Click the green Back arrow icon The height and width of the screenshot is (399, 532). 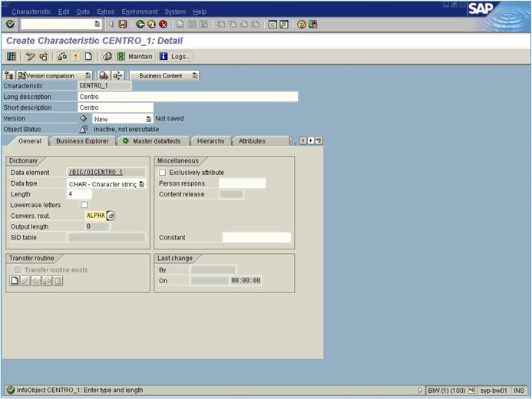click(x=140, y=25)
